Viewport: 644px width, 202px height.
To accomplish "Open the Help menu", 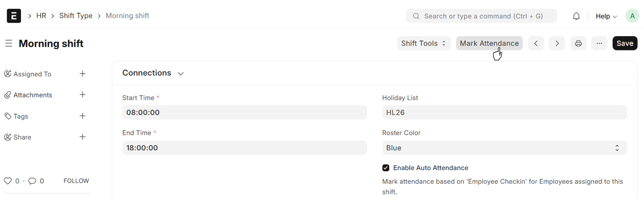I will (x=606, y=16).
